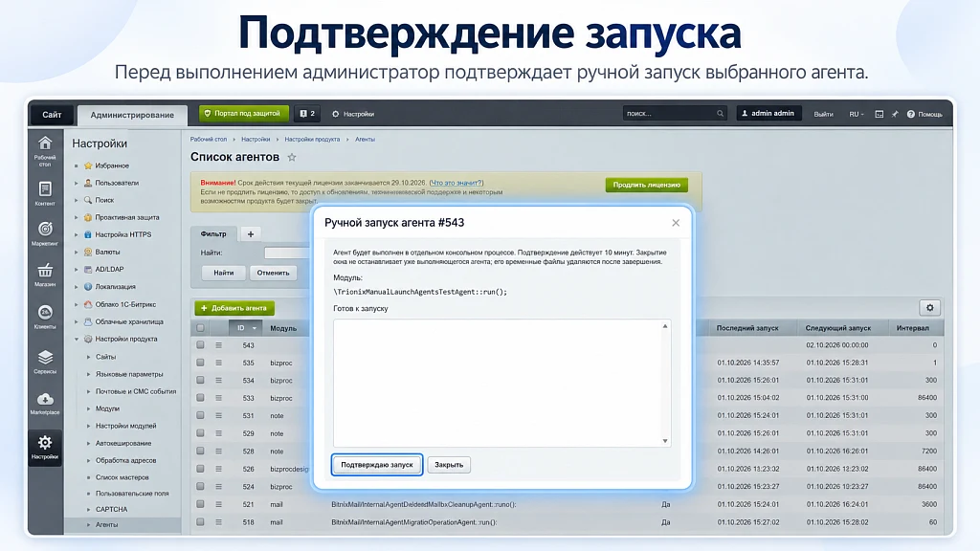Screen dimensions: 980x551
Task: Open row menu for agent 534
Action: tap(219, 380)
